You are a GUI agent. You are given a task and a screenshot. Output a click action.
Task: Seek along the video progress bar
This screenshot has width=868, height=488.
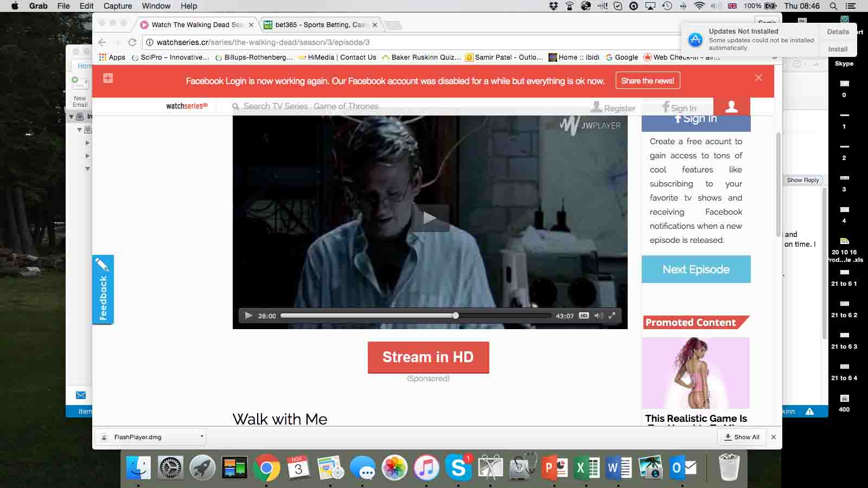click(x=416, y=316)
